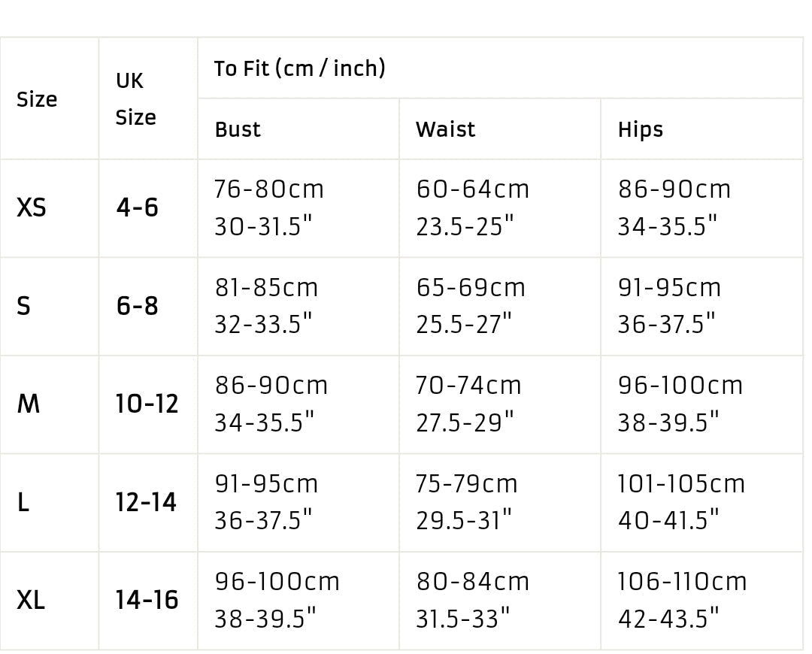Click the UK Size column header
Viewport: 812px width, 654px height.
pyautogui.click(x=136, y=99)
